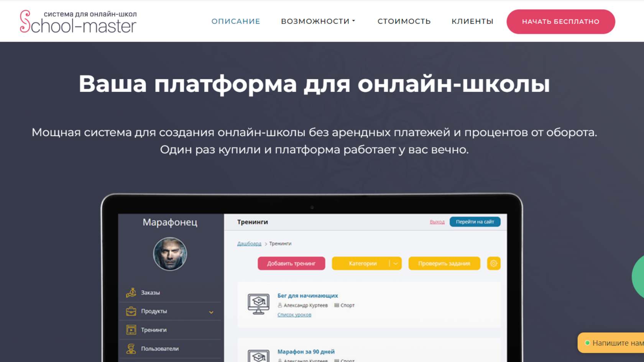This screenshot has height=362, width=644.
Task: Open the КЛИЕНТЫ page
Action: click(472, 21)
